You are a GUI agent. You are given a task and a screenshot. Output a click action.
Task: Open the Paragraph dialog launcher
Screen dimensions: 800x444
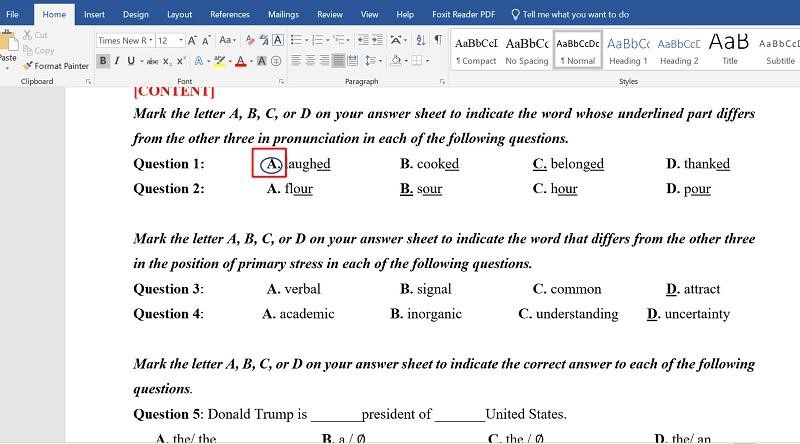[x=442, y=82]
